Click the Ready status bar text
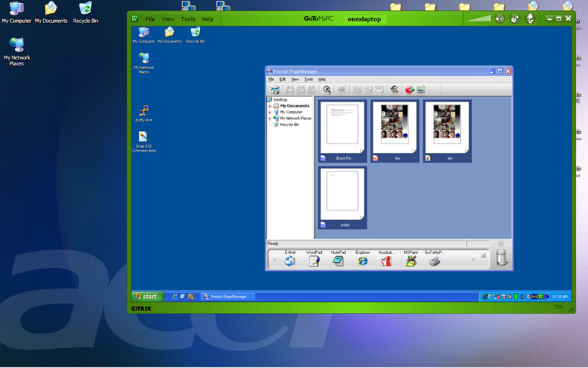The width and height of the screenshot is (588, 368). 273,244
